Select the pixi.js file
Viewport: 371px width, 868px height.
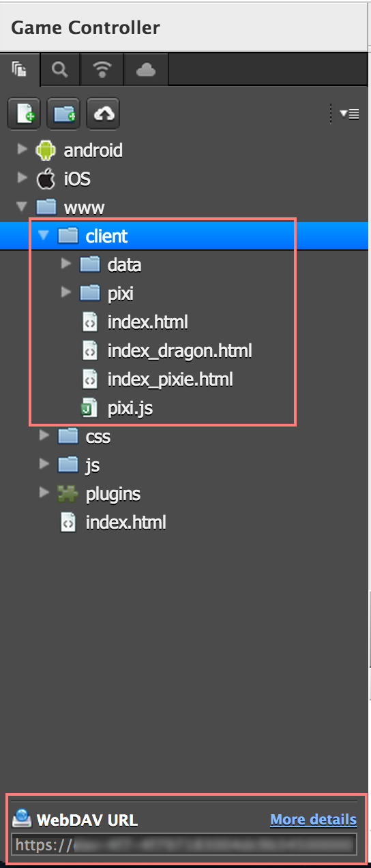point(130,408)
